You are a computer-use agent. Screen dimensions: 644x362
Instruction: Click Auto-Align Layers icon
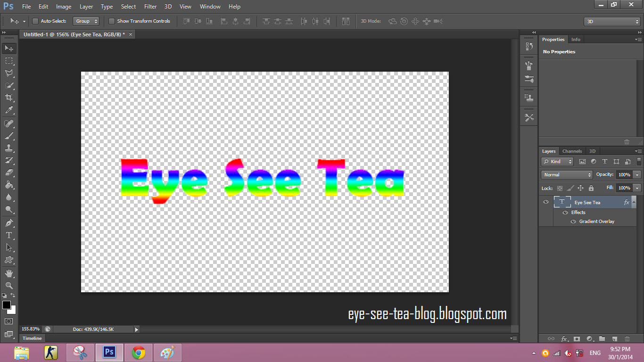pos(346,21)
